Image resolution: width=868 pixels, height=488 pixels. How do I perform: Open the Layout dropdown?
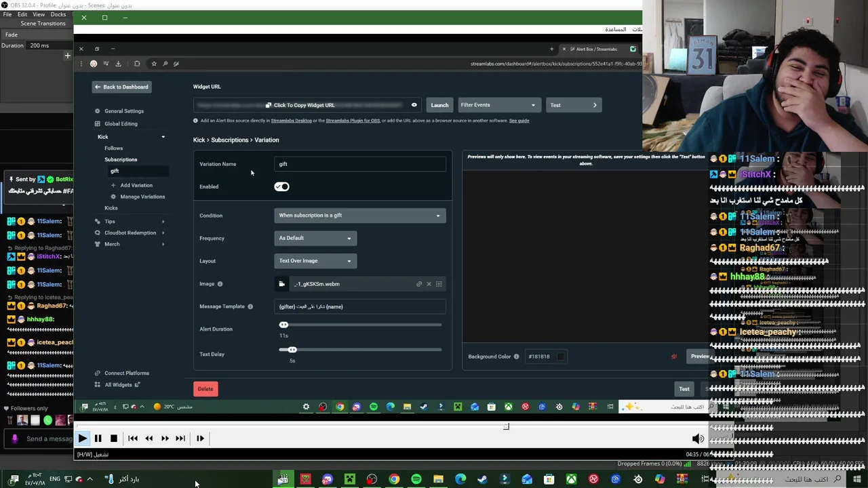tap(315, 261)
